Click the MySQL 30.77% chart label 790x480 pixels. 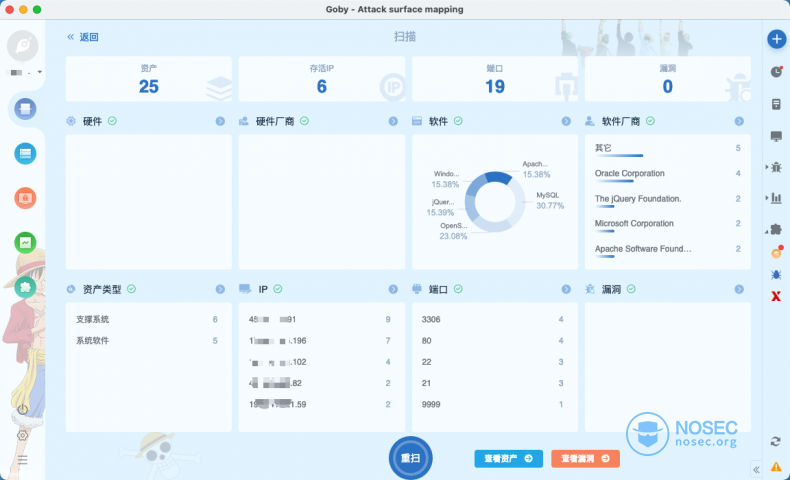point(549,200)
